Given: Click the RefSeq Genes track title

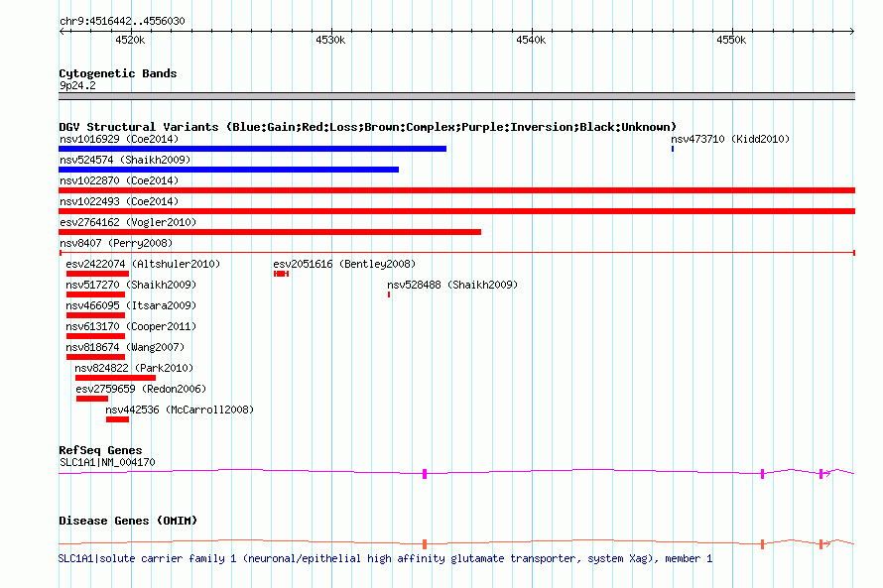Looking at the screenshot, I should (x=100, y=450).
